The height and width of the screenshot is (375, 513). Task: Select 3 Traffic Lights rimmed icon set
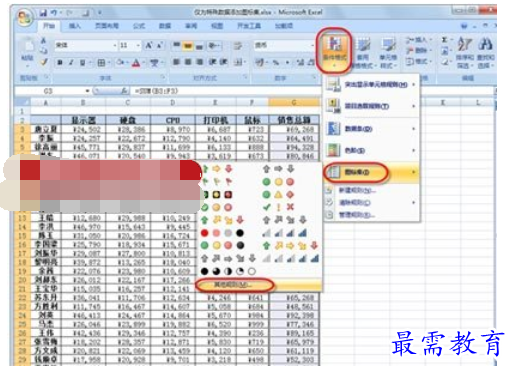click(217, 195)
